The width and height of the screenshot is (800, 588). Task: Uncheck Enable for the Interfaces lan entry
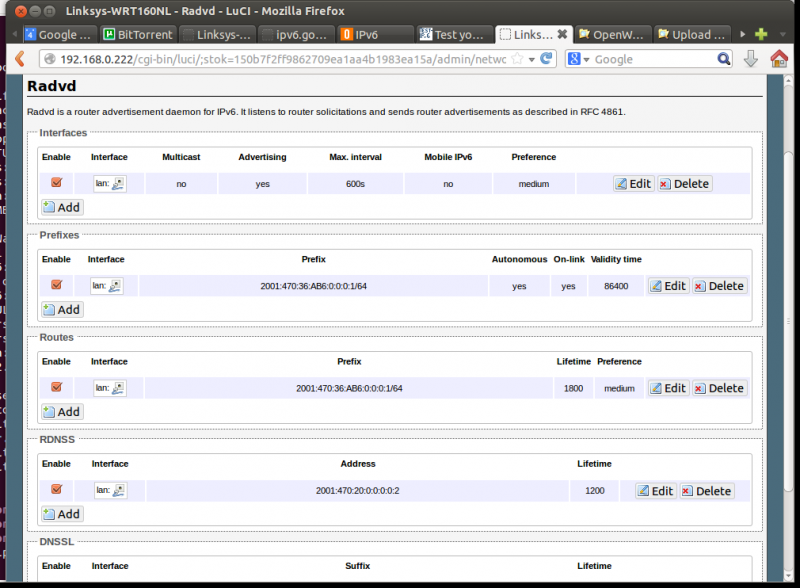(57, 182)
